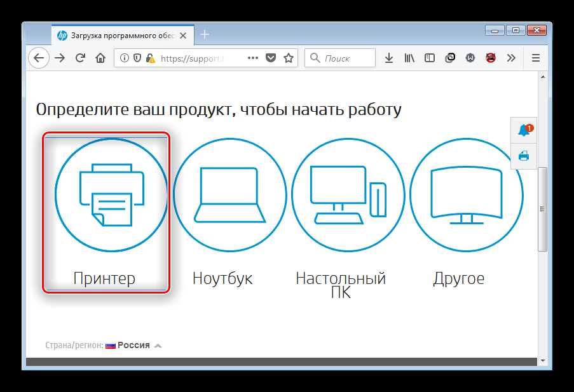This screenshot has height=392, width=574.
Task: Click the Россия country link
Action: click(133, 345)
